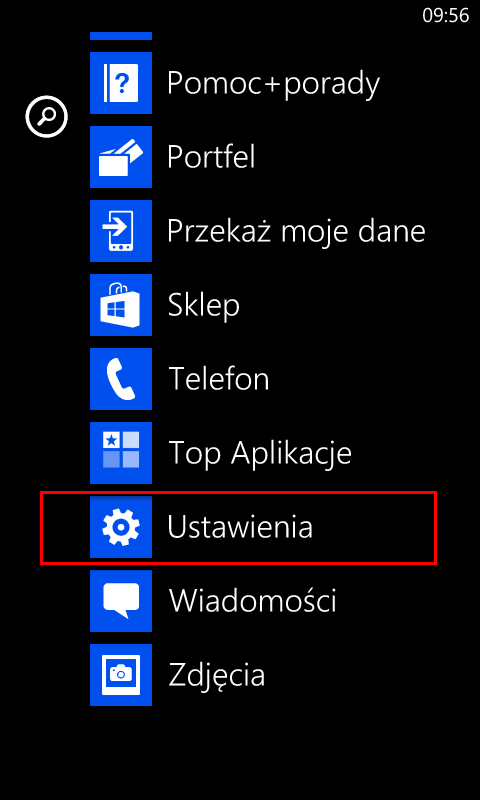Screen dimensions: 480x800
Task: Tap the Ustawienia gear icon
Action: 121,527
